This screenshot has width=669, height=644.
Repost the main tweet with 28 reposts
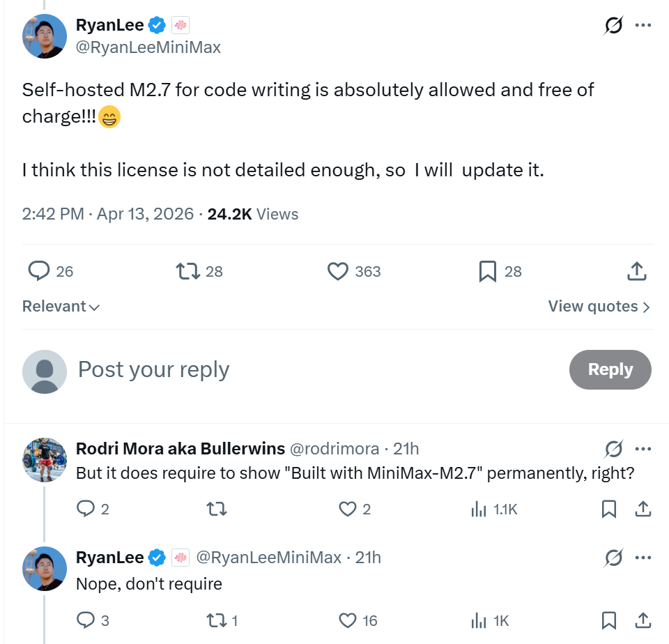pyautogui.click(x=187, y=271)
